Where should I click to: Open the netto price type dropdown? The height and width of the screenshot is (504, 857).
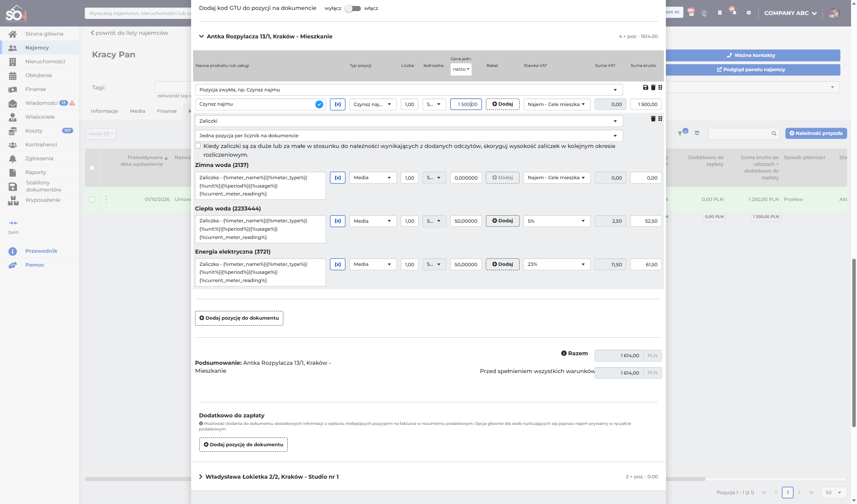tap(461, 69)
